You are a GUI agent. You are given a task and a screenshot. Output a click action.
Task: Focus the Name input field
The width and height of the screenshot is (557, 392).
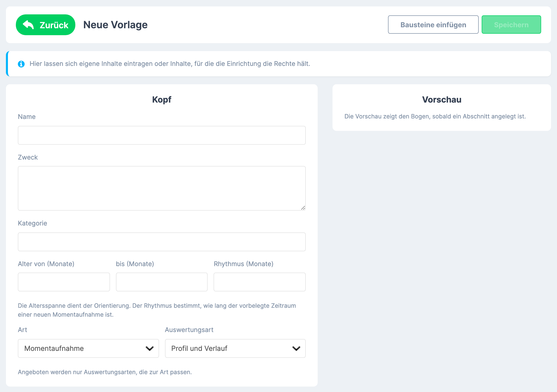coord(162,135)
